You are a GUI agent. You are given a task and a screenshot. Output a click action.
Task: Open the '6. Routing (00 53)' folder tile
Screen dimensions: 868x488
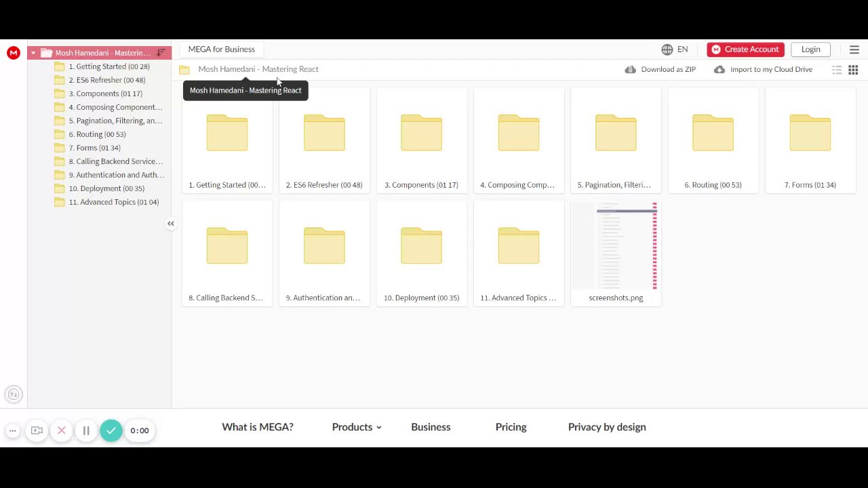point(713,140)
